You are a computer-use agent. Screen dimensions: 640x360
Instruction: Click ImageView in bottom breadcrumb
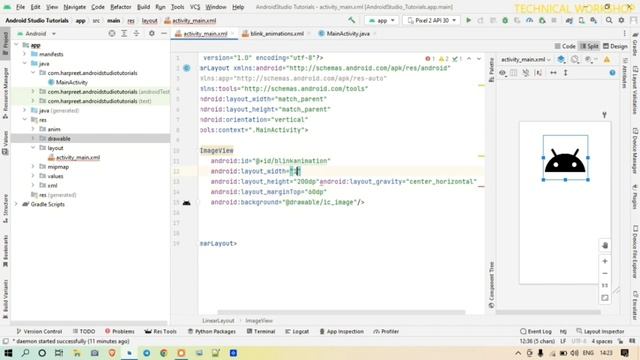(259, 321)
